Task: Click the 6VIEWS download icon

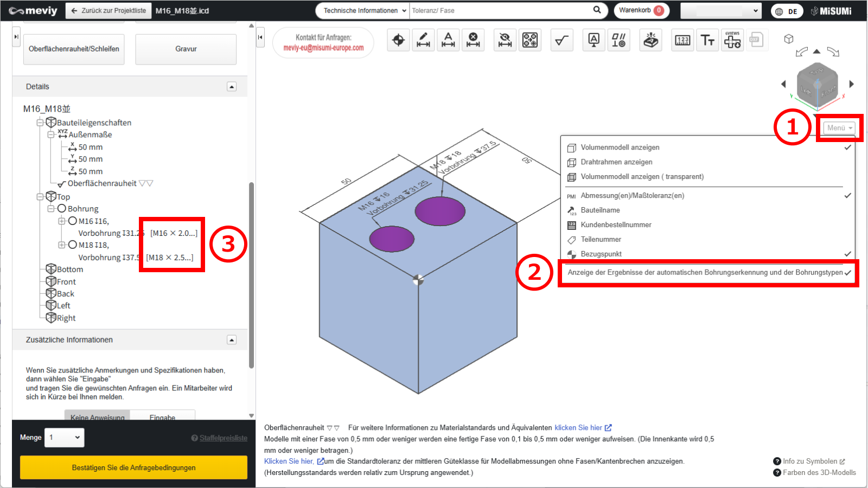Action: (x=732, y=40)
